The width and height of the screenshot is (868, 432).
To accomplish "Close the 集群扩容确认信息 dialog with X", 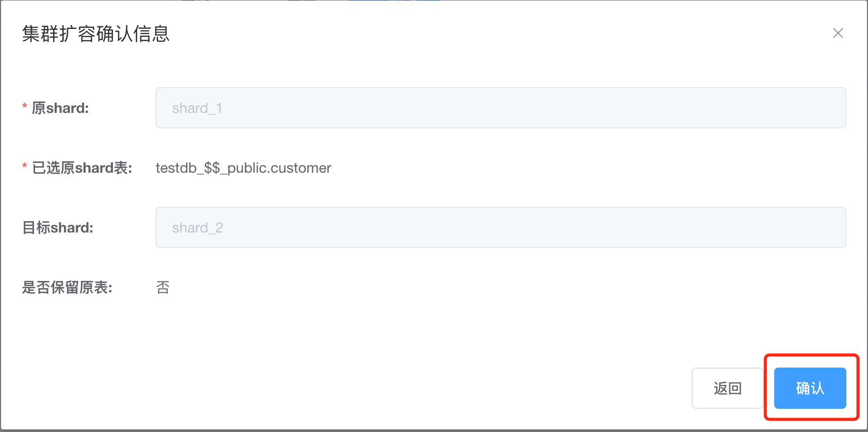I will point(838,33).
